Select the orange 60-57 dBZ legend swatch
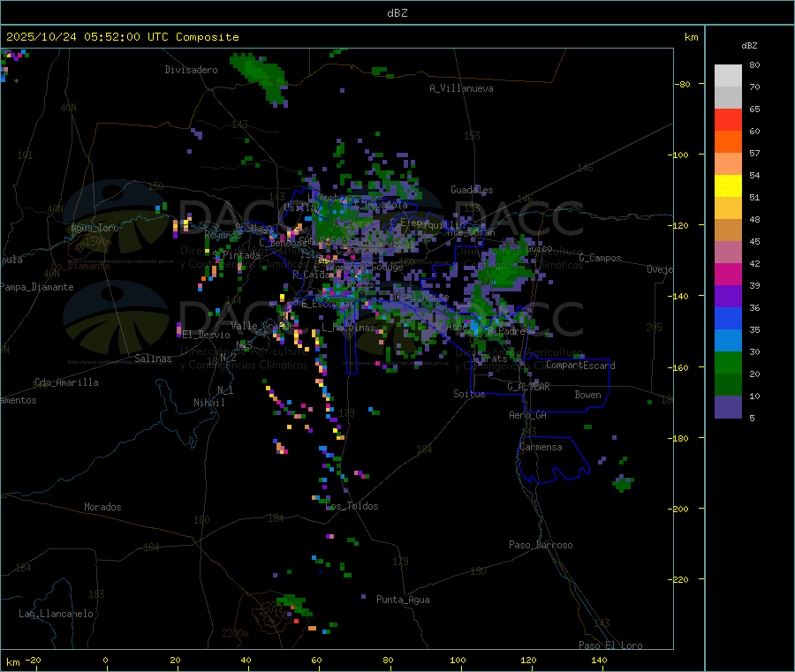Screen dimensions: 795x672 pyautogui.click(x=728, y=142)
